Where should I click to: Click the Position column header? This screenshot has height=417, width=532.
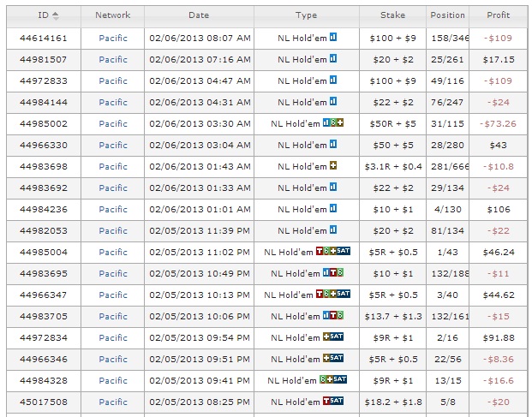[447, 15]
